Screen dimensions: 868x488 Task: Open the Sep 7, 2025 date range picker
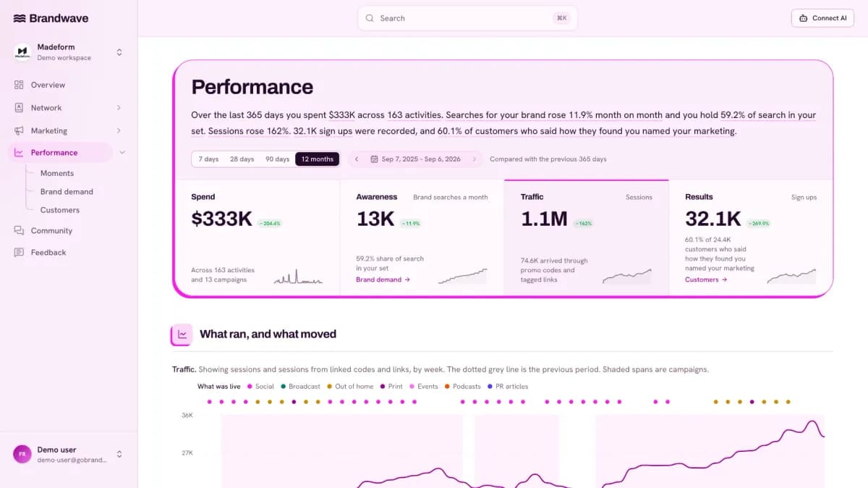[415, 159]
